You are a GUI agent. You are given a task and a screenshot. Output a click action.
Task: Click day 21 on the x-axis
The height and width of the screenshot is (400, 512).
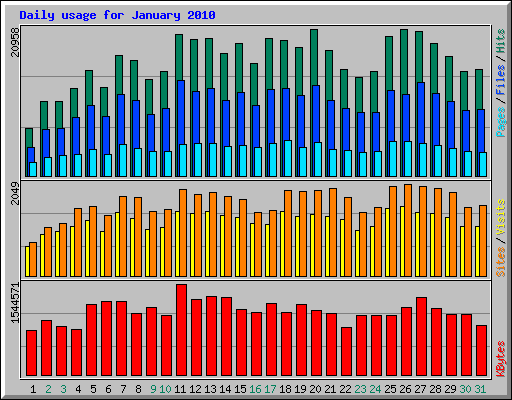pyautogui.click(x=330, y=389)
